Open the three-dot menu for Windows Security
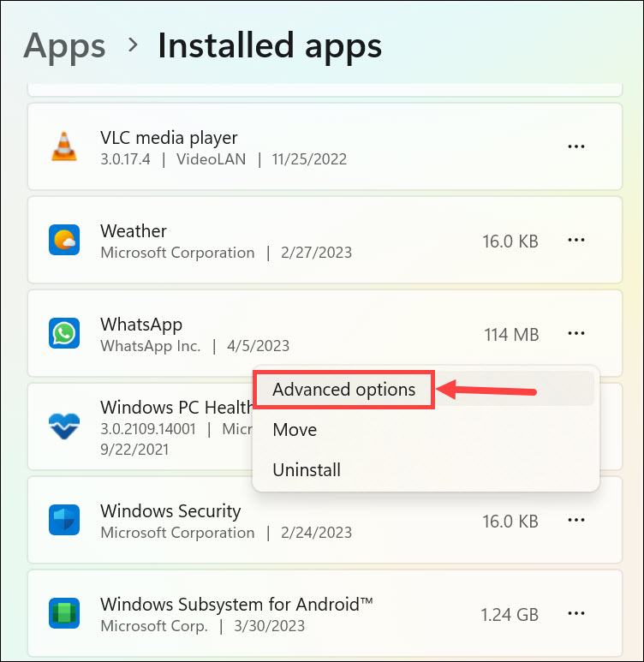Viewport: 644px width, 662px height. click(576, 520)
